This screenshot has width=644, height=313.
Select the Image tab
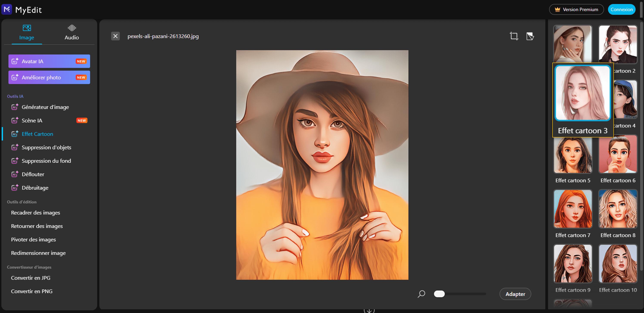pos(26,32)
